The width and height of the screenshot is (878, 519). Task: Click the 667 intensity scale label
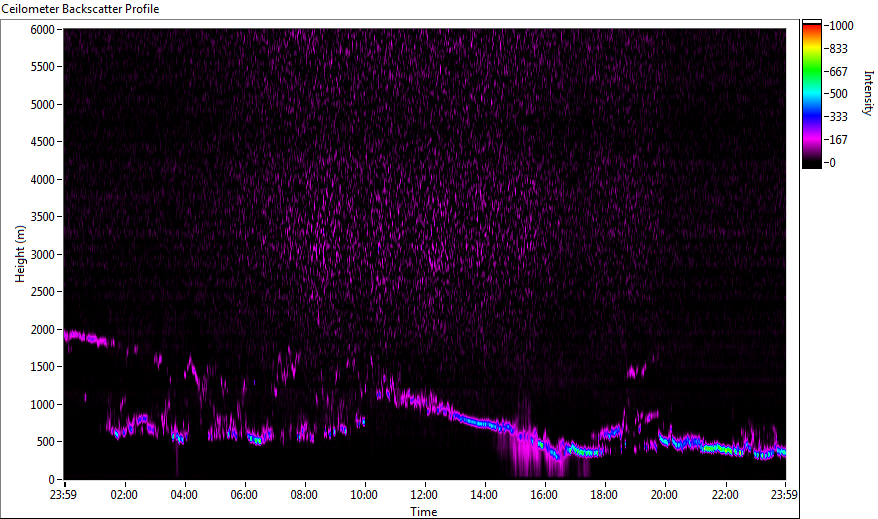click(838, 72)
